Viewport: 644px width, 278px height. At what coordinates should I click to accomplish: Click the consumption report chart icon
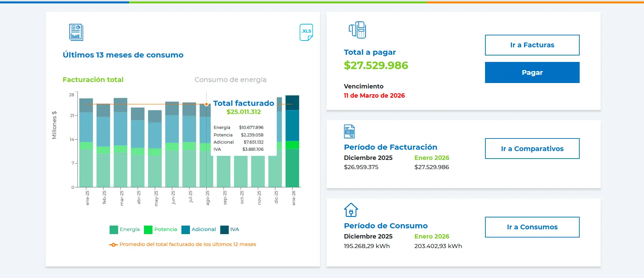(x=76, y=32)
